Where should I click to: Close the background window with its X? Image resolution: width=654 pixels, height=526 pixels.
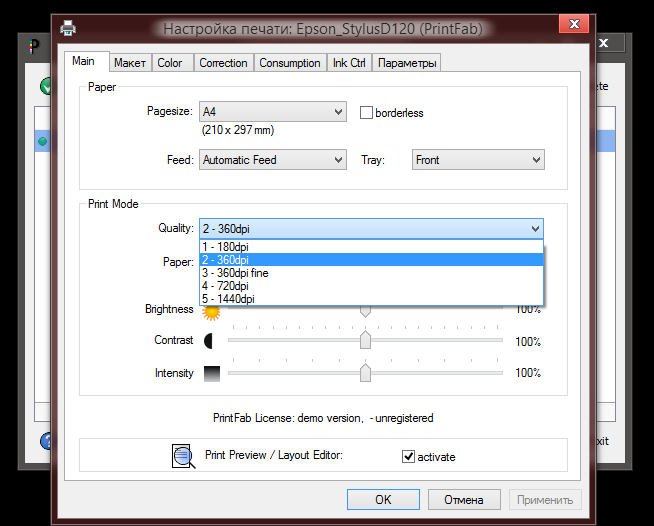click(x=604, y=43)
